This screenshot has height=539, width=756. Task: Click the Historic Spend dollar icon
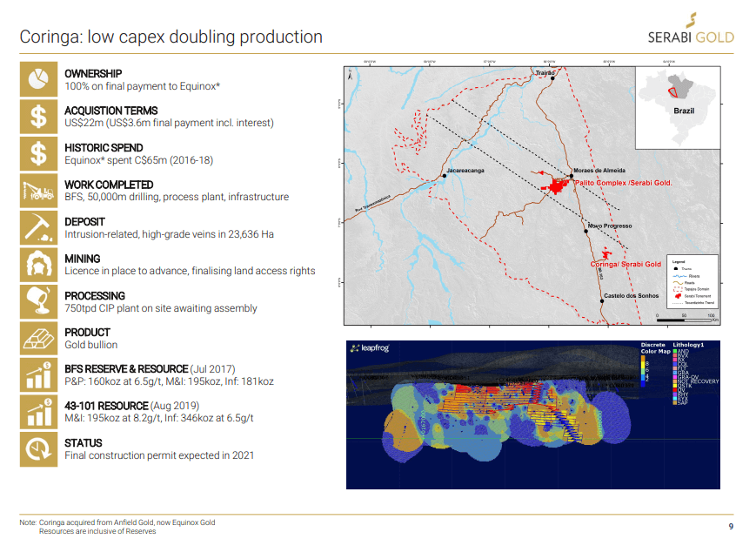coord(38,153)
